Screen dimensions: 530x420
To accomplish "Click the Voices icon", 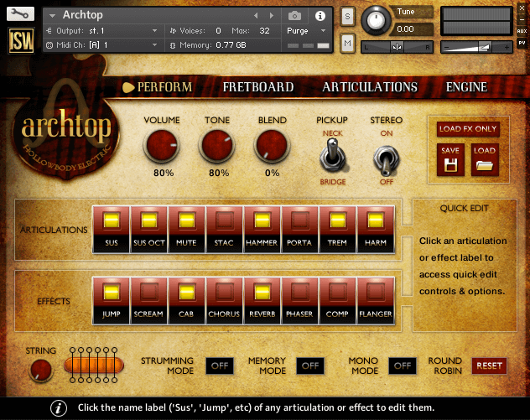I will coord(173,31).
